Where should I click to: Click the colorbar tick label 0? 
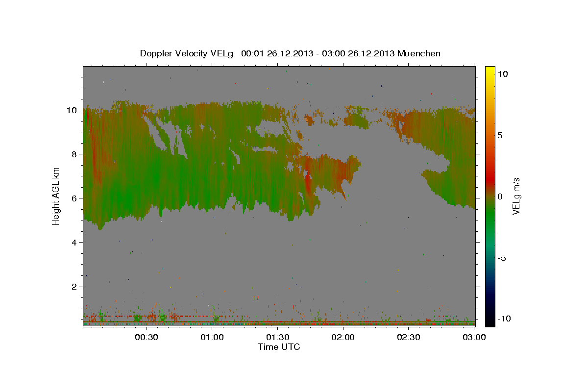pos(500,196)
